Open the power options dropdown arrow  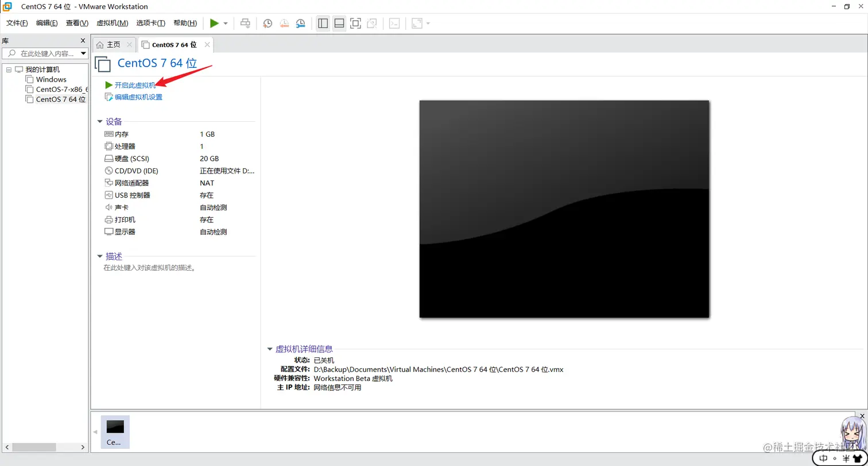pos(226,24)
